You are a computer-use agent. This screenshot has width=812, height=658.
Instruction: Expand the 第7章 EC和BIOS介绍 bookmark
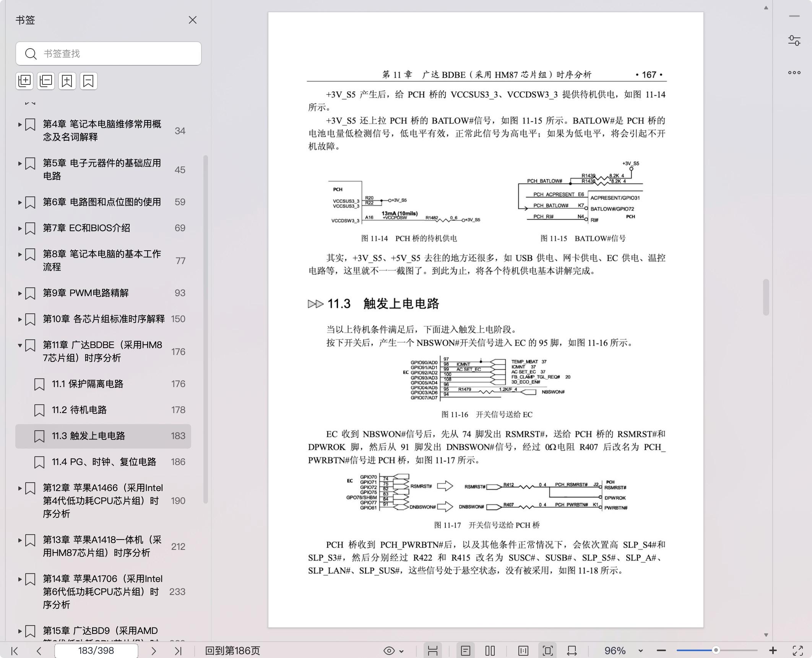pos(19,228)
